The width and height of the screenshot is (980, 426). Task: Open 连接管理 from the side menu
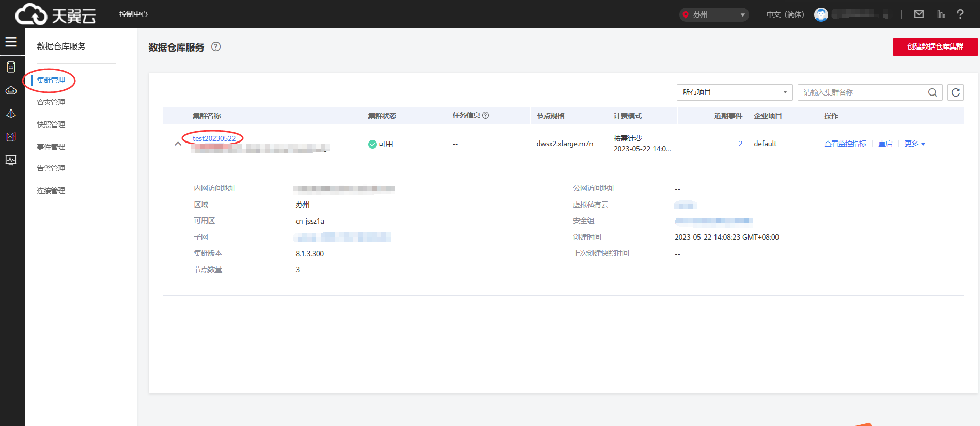point(51,191)
